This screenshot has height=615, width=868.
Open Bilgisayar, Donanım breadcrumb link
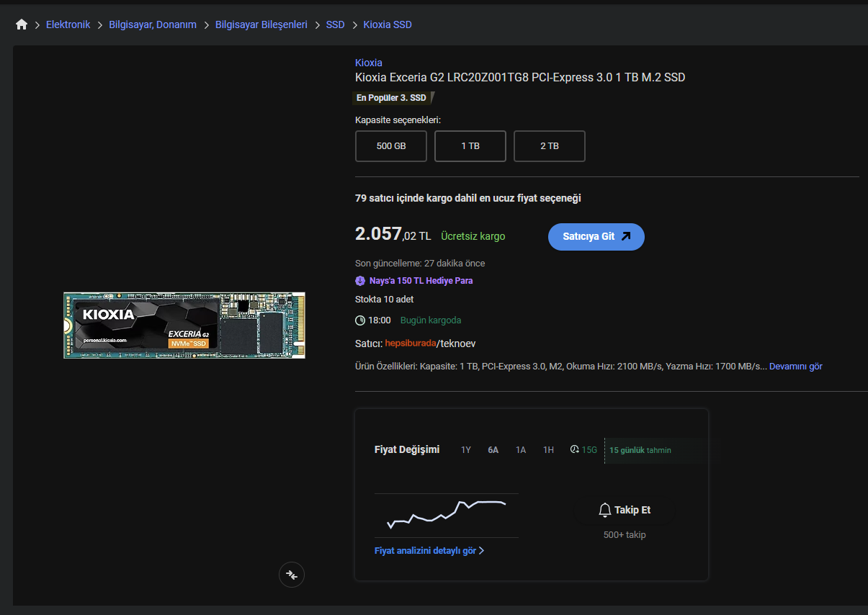tap(153, 24)
